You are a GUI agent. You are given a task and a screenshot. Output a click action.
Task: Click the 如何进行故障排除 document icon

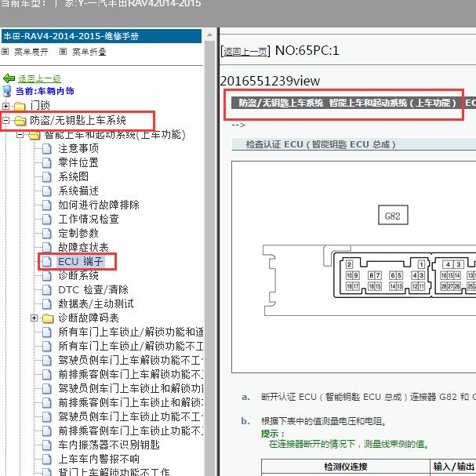46,205
